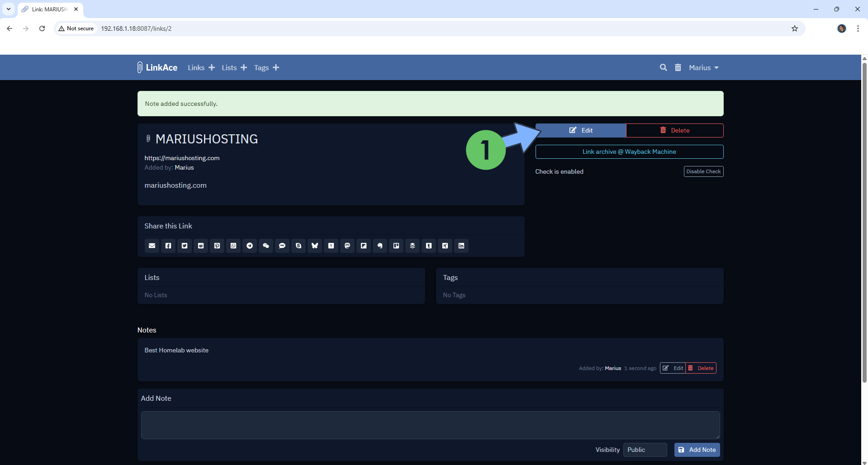
Task: Click inside the Add Note text area
Action: pos(430,425)
